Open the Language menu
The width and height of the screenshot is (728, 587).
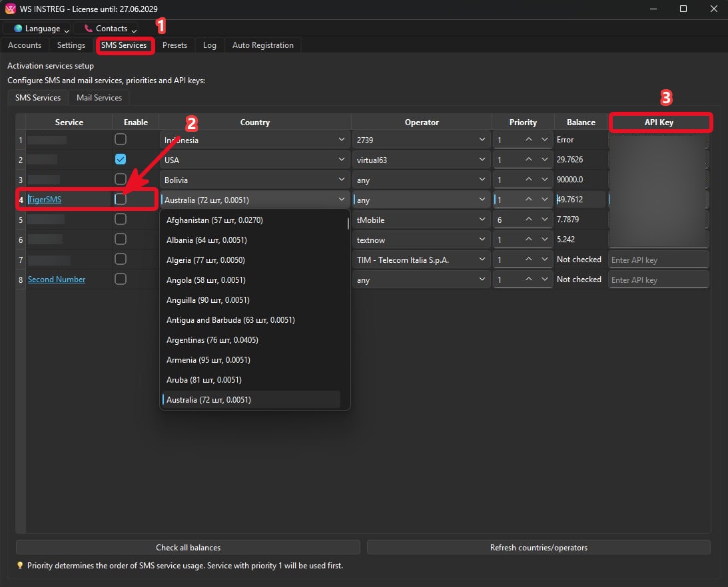(x=37, y=29)
